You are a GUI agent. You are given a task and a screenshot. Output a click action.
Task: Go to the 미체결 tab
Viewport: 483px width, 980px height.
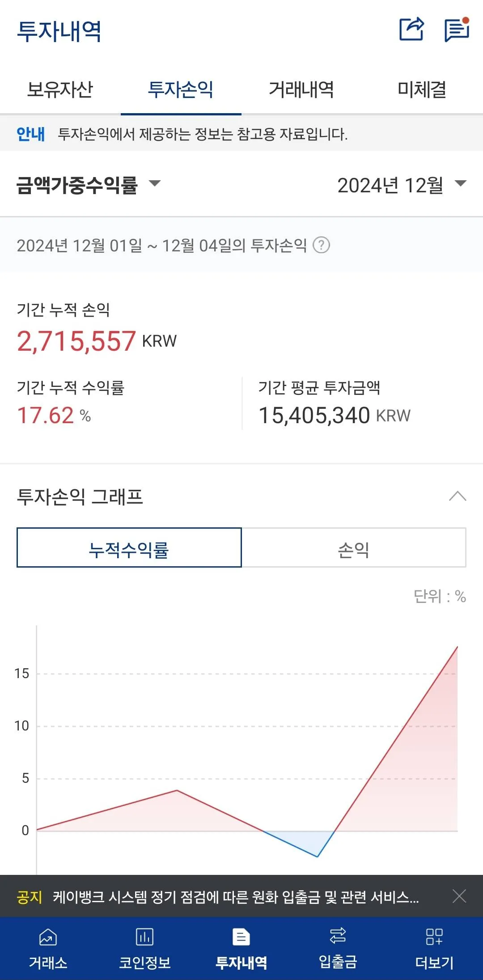tap(422, 89)
